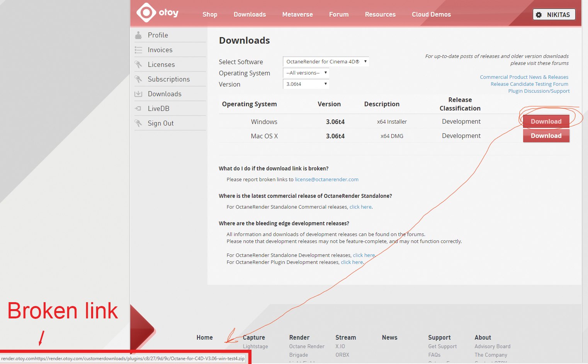
Task: Open Plugin Discussion/Support link
Action: [539, 91]
